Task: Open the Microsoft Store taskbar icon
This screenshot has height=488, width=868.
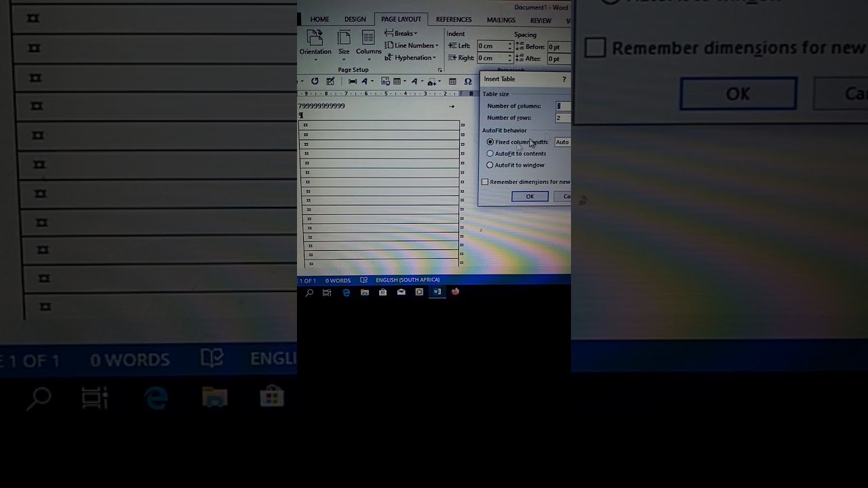Action: click(x=383, y=292)
